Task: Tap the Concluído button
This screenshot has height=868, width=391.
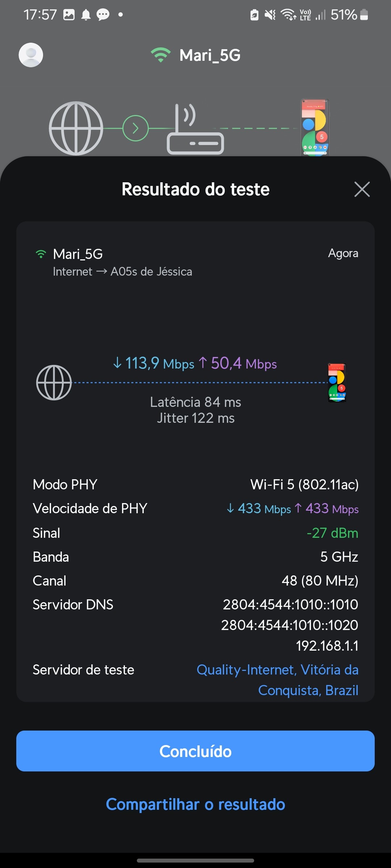Action: coord(195,751)
